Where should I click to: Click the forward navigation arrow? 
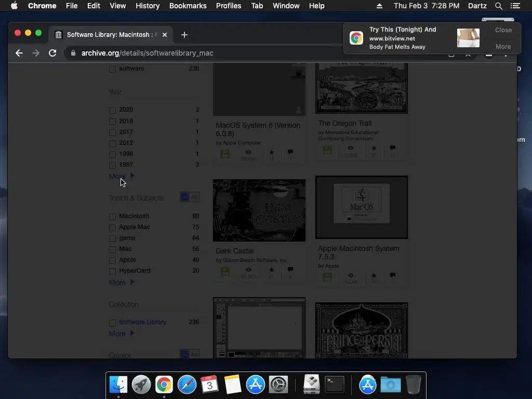(x=36, y=53)
